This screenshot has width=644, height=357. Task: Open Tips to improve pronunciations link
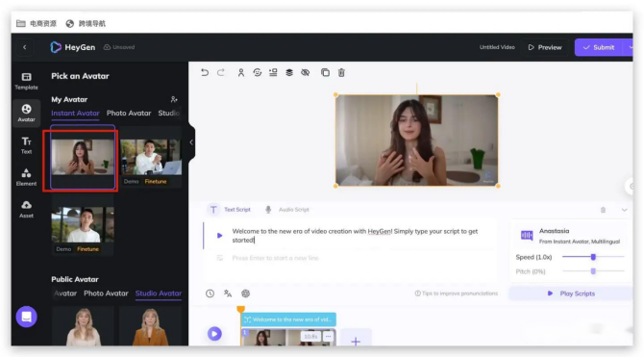tap(457, 293)
